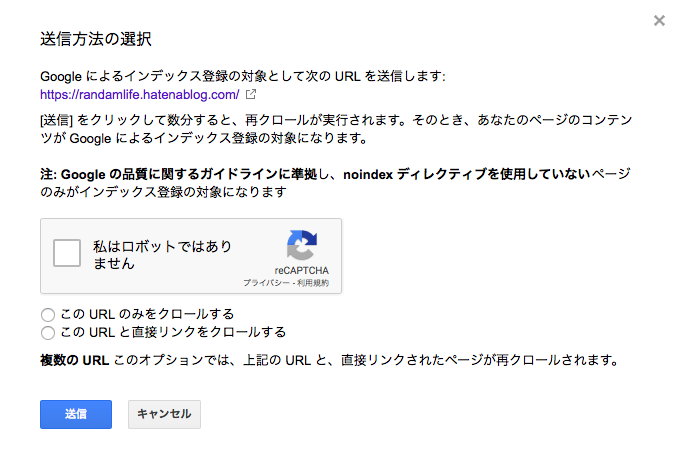Click the キャンセル button
Screen dimensions: 679x460
pyautogui.click(x=164, y=414)
